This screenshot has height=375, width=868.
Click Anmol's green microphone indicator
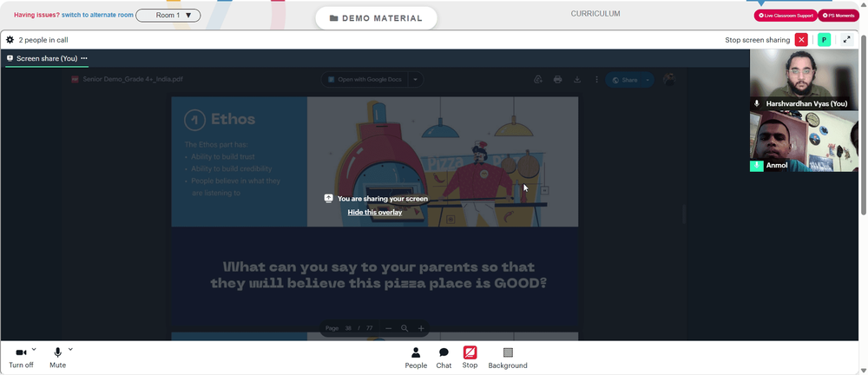click(x=756, y=166)
